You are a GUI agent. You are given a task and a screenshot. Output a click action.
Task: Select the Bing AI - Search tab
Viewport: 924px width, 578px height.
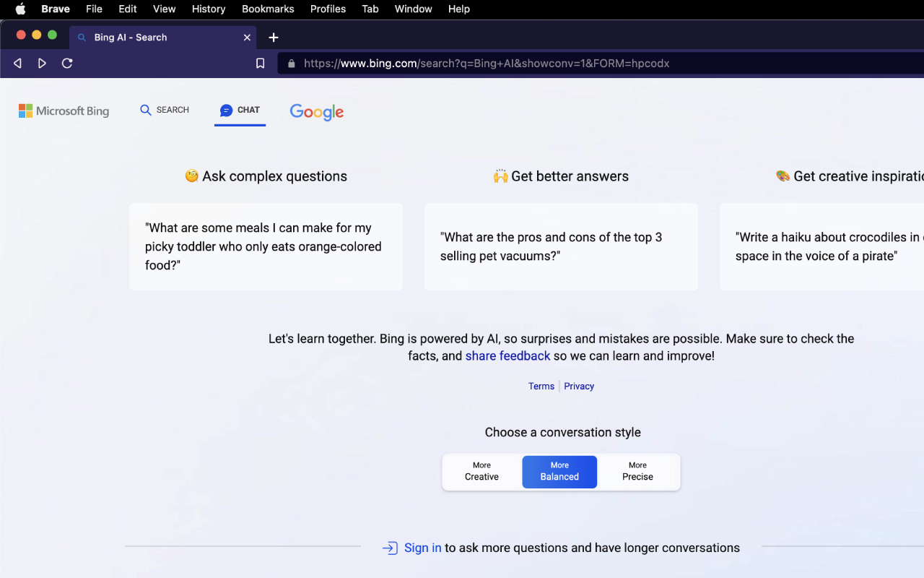tap(163, 37)
